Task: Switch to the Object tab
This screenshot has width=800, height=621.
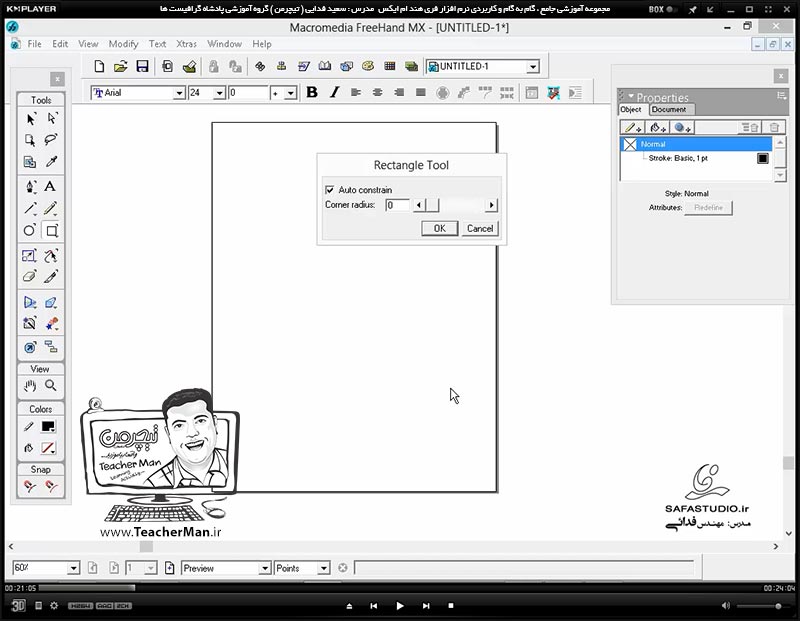Action: coord(631,109)
